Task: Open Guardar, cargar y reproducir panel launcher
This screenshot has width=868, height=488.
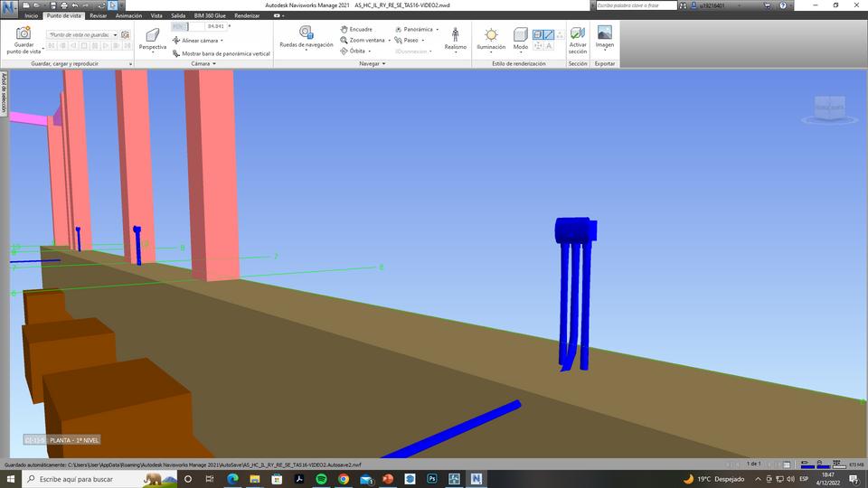Action: tap(130, 64)
